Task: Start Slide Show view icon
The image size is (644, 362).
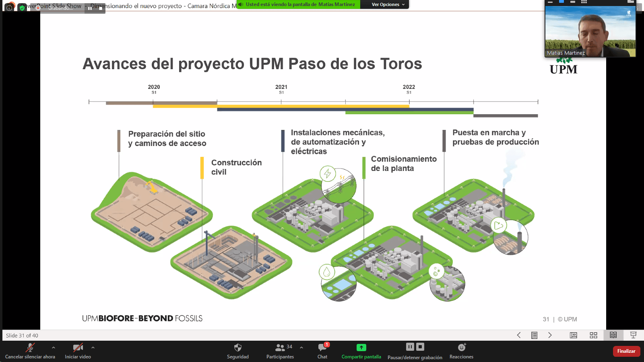Action: [x=633, y=335]
